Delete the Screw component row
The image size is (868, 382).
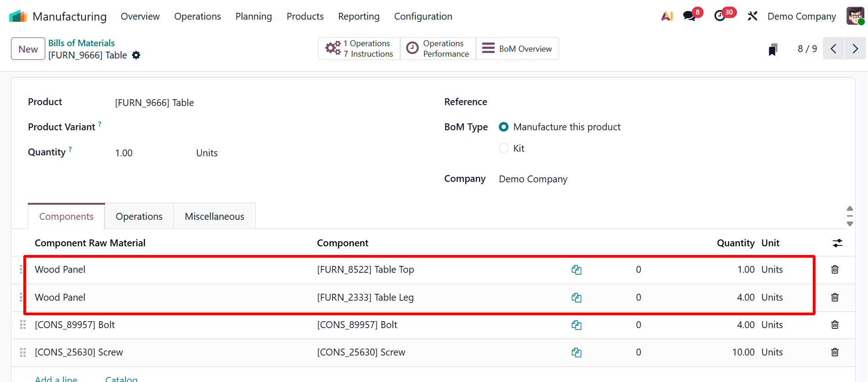click(x=835, y=352)
